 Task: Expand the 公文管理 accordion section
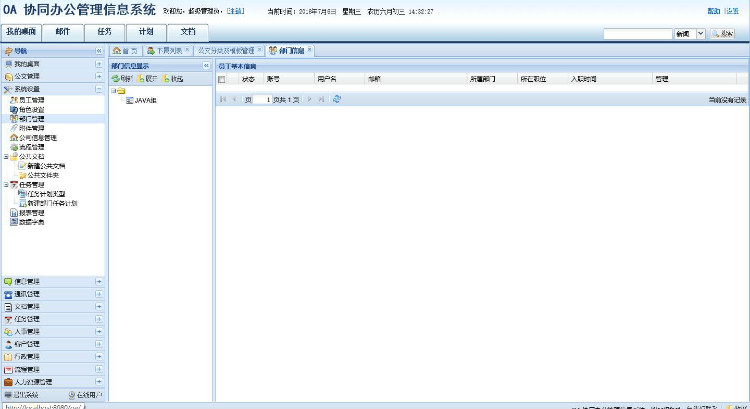(98, 76)
